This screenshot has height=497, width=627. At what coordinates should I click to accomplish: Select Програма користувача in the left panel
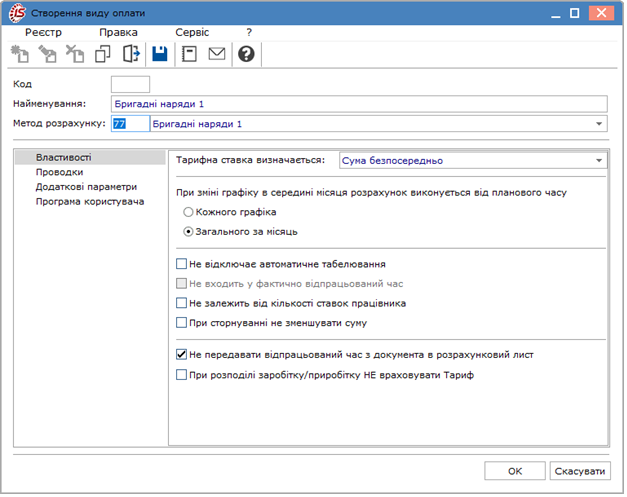click(90, 202)
